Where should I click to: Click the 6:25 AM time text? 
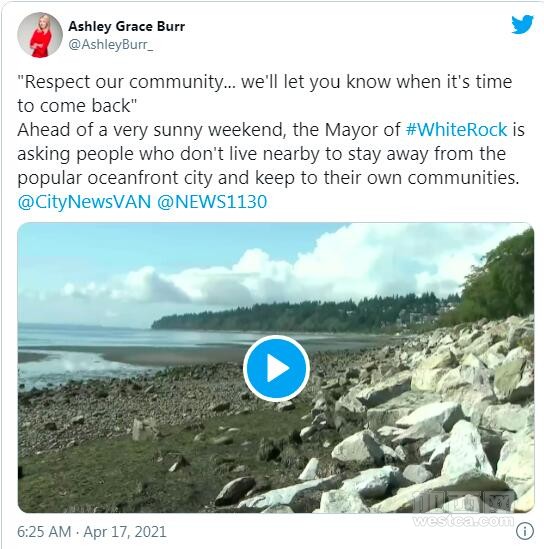44,531
